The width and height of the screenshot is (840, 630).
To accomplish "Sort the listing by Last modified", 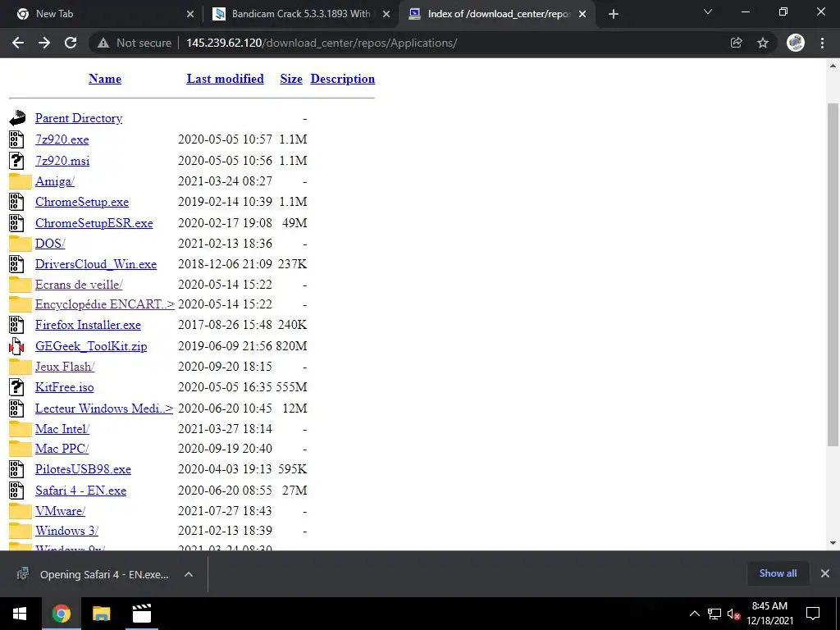I will (225, 79).
